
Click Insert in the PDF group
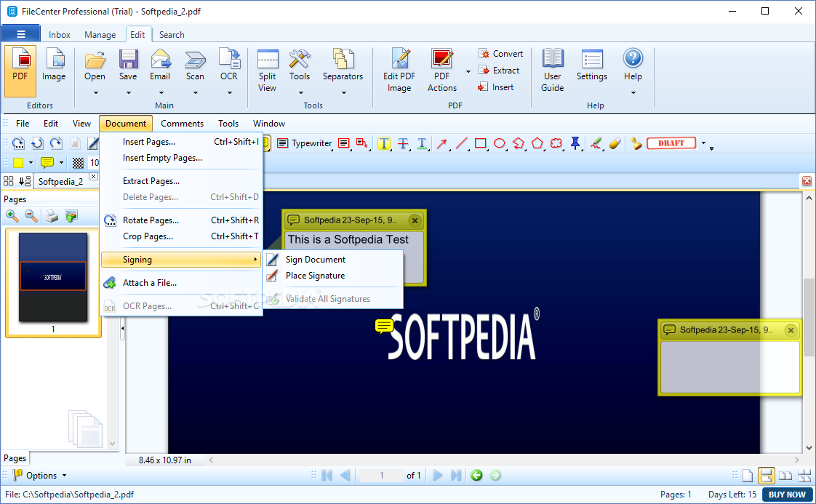[x=496, y=87]
